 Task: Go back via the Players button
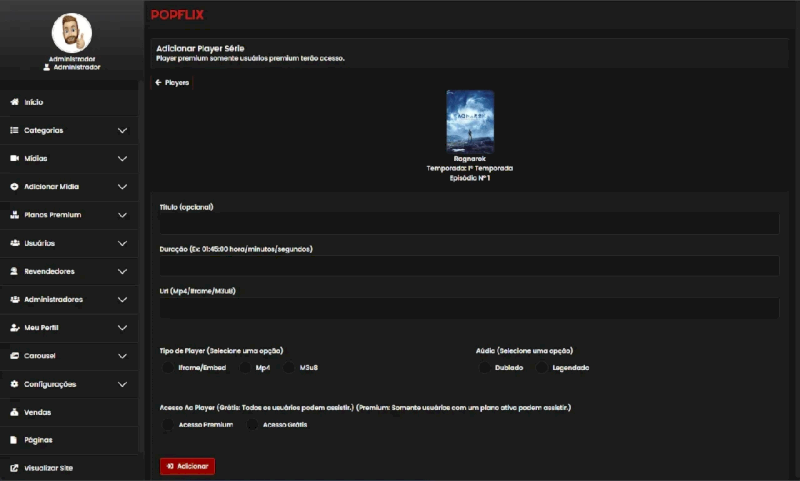tap(171, 83)
